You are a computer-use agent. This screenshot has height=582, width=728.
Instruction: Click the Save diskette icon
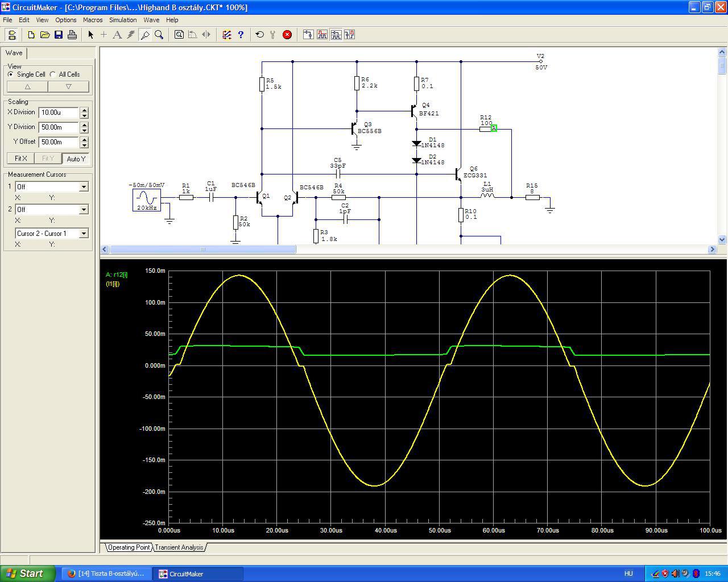point(59,35)
